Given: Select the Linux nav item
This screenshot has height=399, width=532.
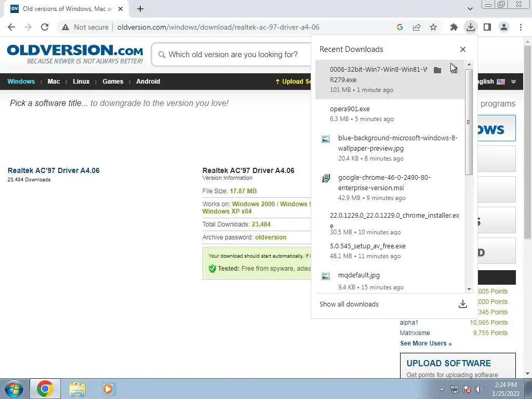Looking at the screenshot, I should point(81,82).
